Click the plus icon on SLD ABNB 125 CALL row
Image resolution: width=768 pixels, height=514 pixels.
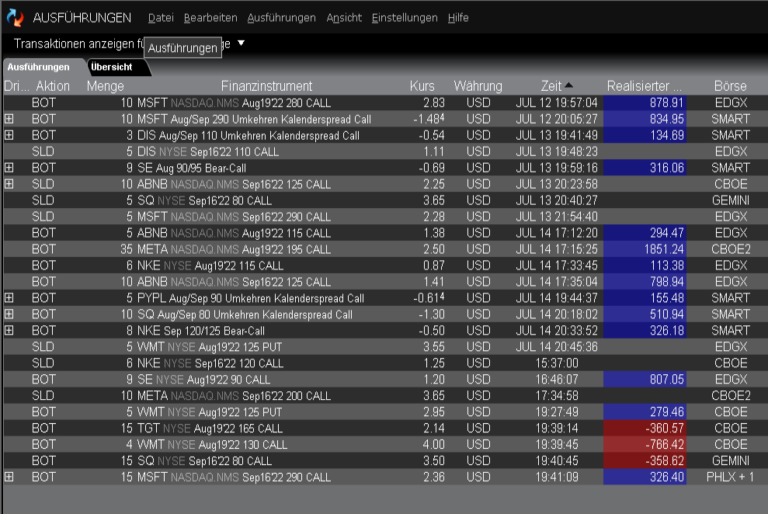click(9, 184)
